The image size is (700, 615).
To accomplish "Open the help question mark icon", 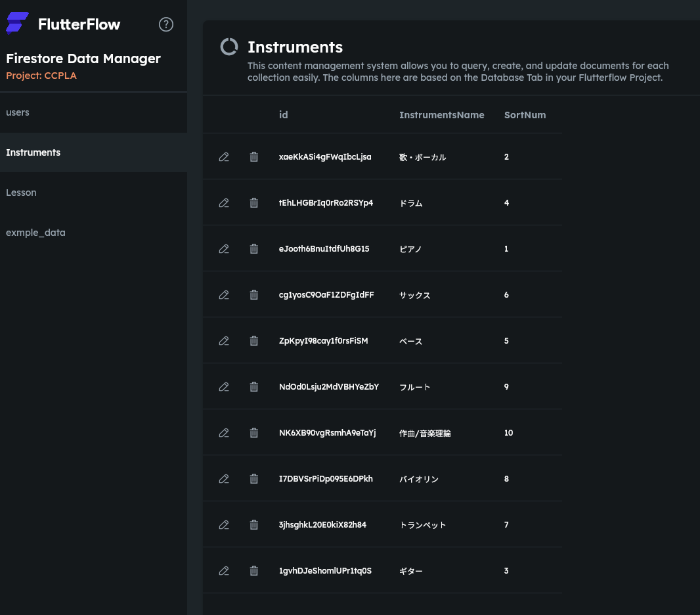I will [x=166, y=24].
